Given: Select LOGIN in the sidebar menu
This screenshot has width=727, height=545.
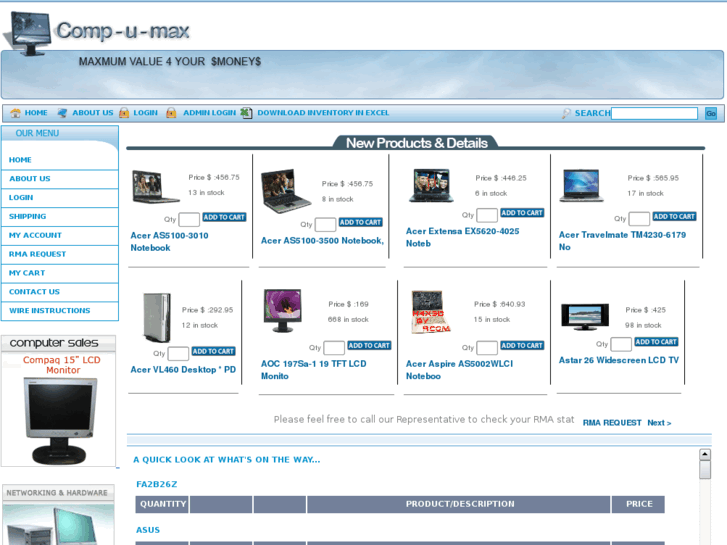Looking at the screenshot, I should [21, 198].
